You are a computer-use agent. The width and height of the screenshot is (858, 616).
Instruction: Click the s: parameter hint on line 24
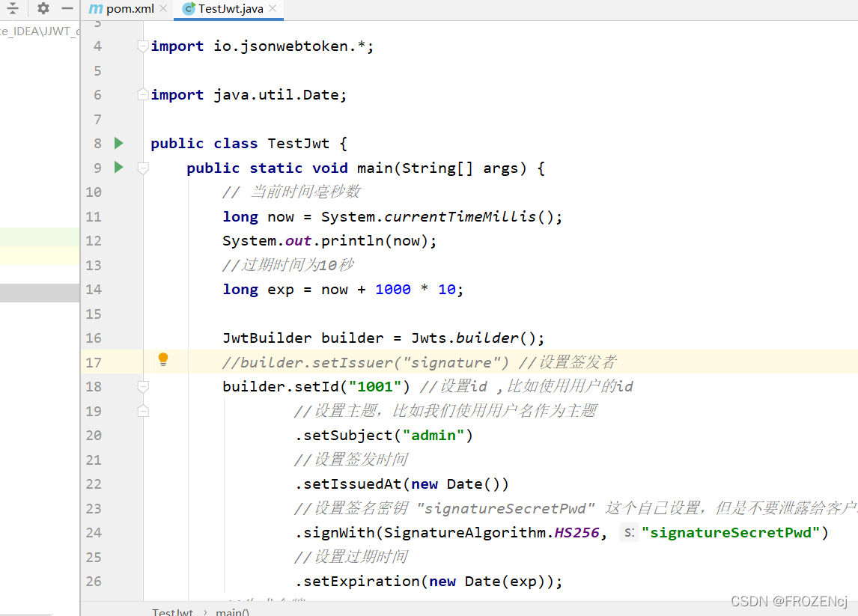click(x=629, y=532)
